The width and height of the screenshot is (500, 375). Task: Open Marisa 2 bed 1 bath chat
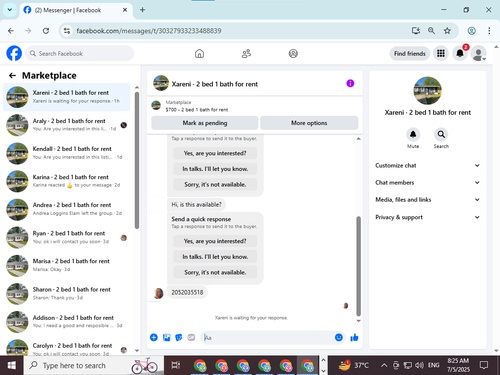coord(67,265)
